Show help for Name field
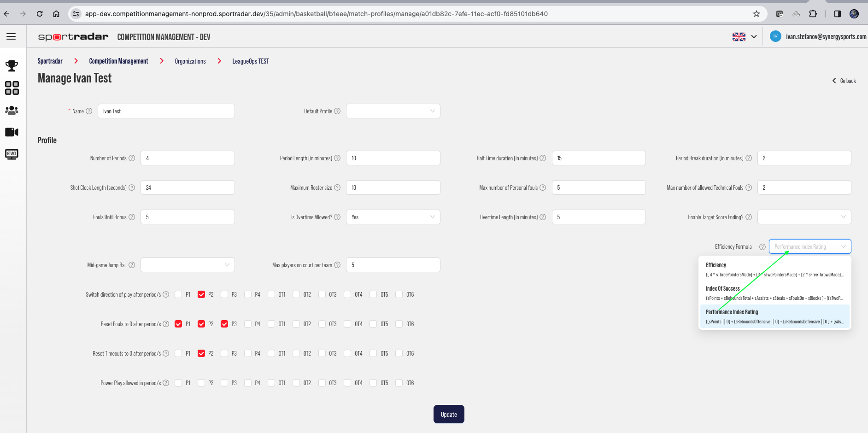The height and width of the screenshot is (433, 868). [x=89, y=111]
